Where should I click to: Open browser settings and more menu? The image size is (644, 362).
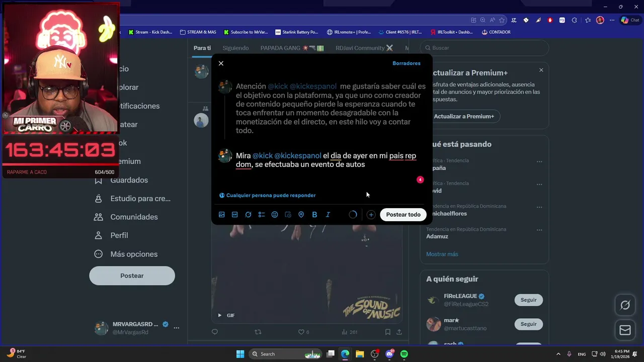pyautogui.click(x=612, y=20)
